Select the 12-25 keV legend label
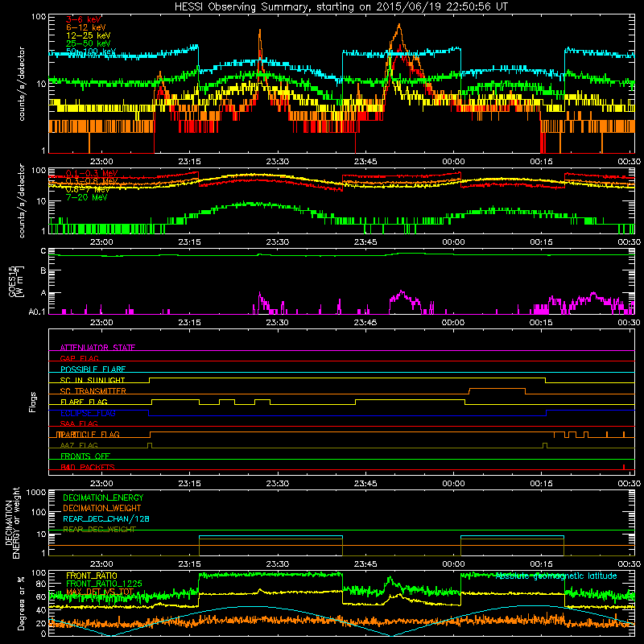This screenshot has height=644, width=644. click(88, 35)
